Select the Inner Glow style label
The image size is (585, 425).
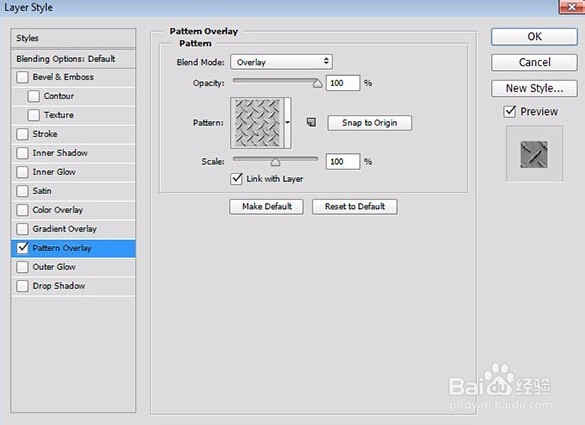(54, 172)
